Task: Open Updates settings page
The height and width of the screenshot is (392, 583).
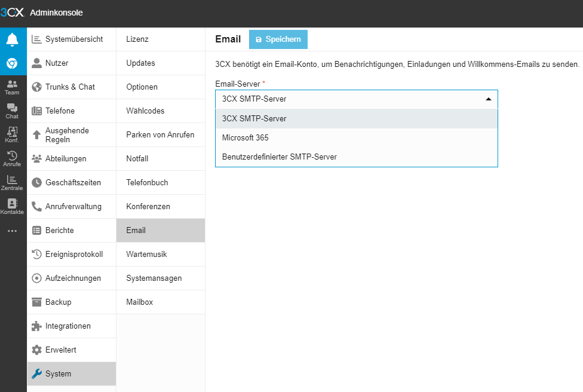Action: pos(161,63)
